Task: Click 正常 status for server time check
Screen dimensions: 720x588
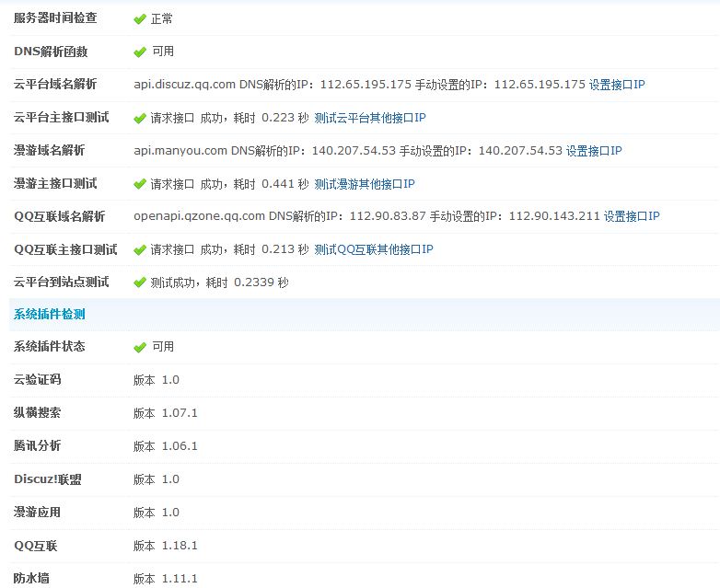Action: click(162, 18)
